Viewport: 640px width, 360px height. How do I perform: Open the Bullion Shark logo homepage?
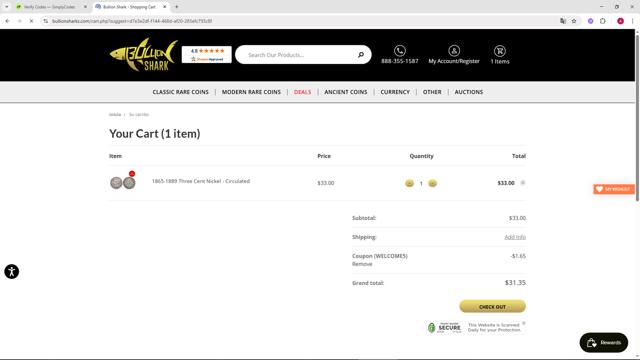[144, 55]
